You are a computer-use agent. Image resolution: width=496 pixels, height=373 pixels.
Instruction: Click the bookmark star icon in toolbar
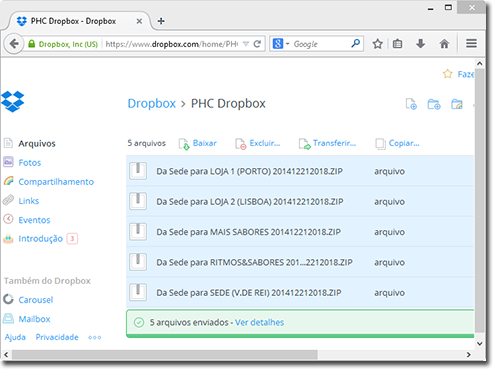[377, 44]
